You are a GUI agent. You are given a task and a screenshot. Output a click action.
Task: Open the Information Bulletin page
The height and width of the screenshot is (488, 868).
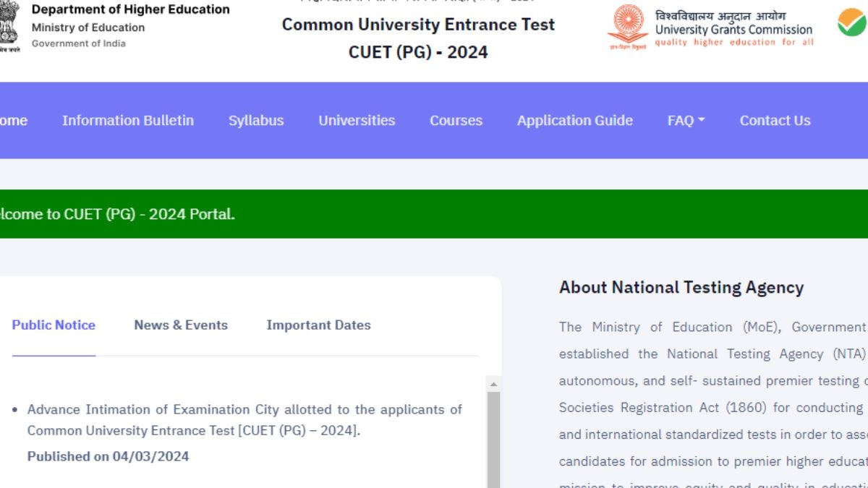(x=127, y=120)
